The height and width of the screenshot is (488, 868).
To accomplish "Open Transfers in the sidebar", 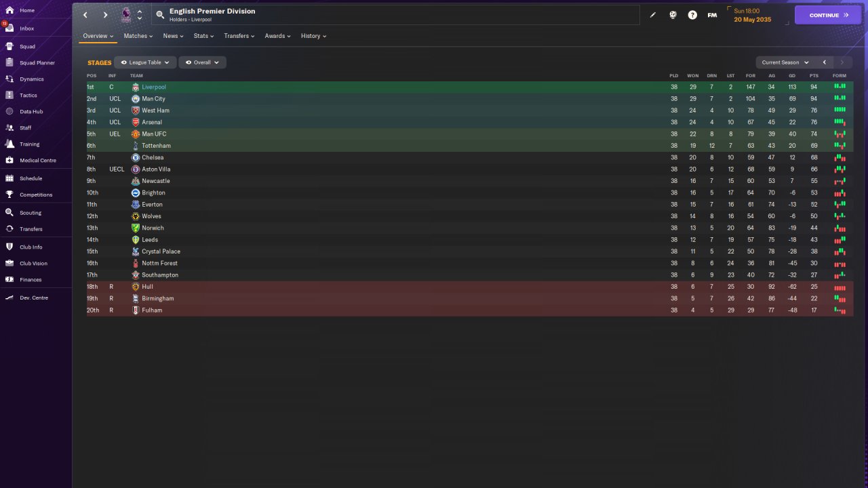I will point(31,229).
